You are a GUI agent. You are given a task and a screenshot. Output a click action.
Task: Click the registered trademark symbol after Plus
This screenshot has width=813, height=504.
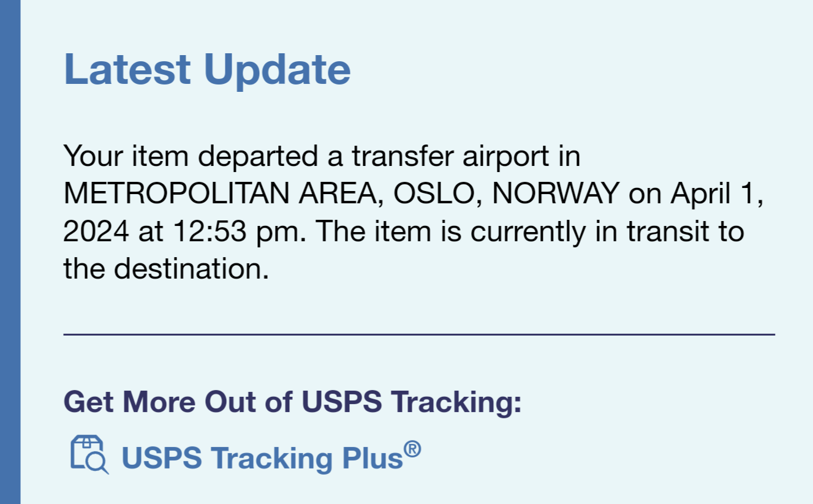point(412,449)
